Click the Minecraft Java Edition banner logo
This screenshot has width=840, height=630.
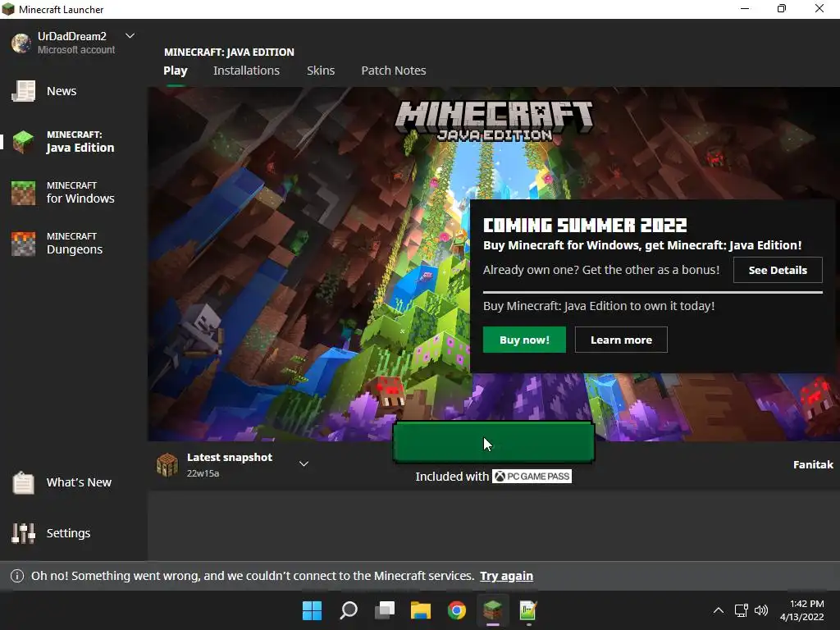click(x=494, y=121)
